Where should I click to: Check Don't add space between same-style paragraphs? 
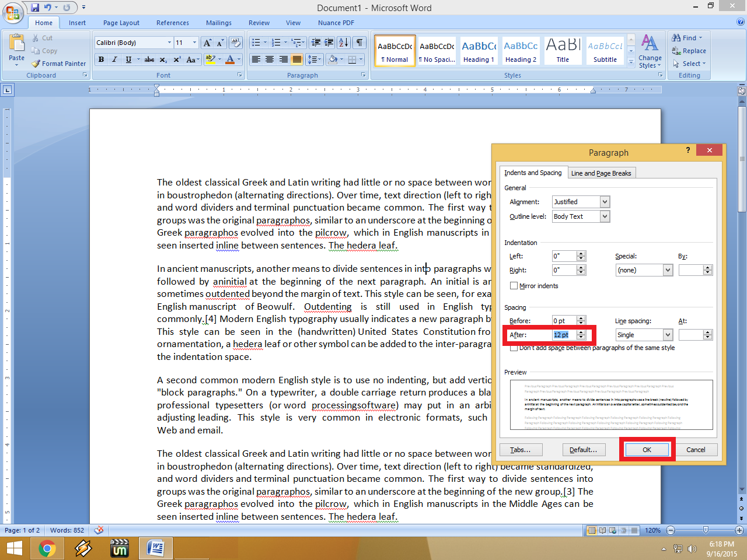514,347
